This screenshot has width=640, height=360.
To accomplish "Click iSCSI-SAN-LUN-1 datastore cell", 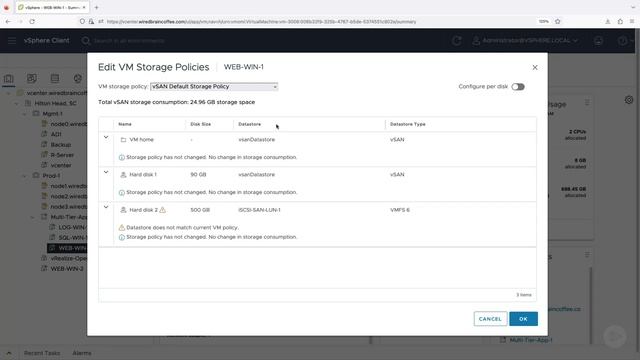I will (x=259, y=210).
